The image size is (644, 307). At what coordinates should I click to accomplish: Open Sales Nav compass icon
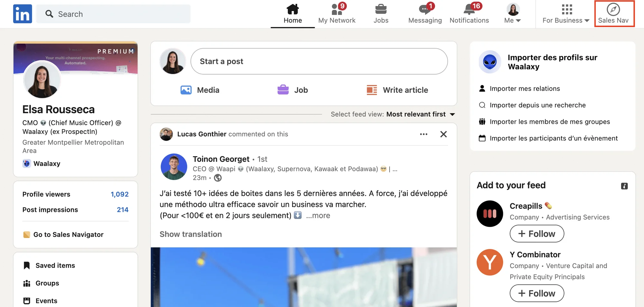tap(613, 10)
